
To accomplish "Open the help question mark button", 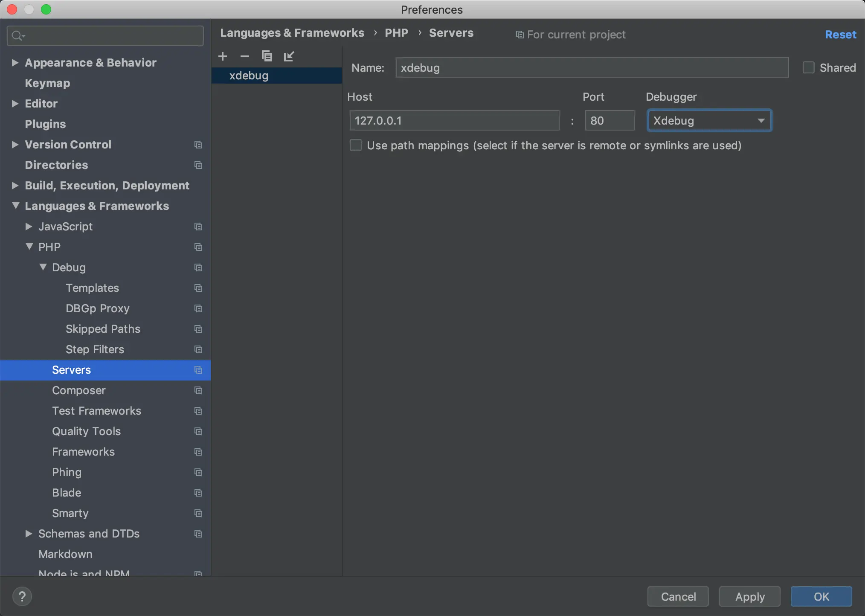I will point(22,596).
